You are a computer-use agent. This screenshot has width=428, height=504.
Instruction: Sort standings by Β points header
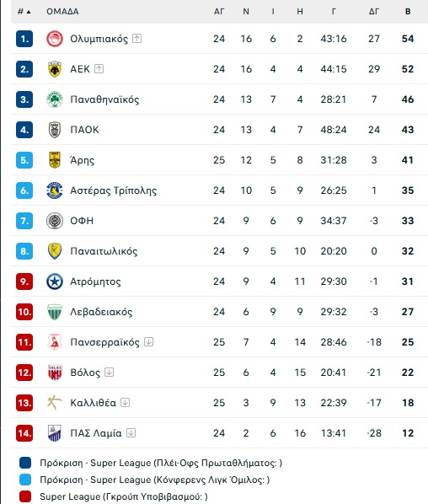click(x=408, y=12)
